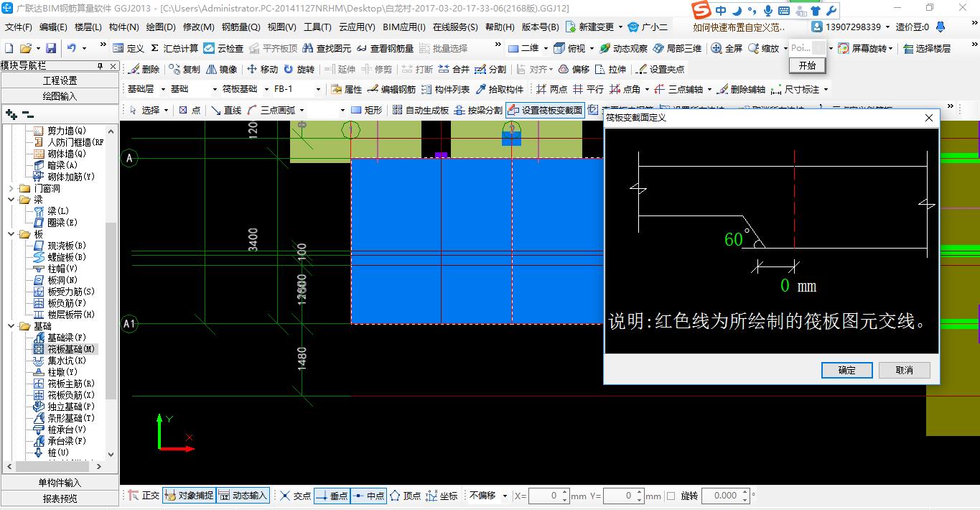
Task: Select 平行 parallel auxiliary axis tool
Action: coord(589,89)
